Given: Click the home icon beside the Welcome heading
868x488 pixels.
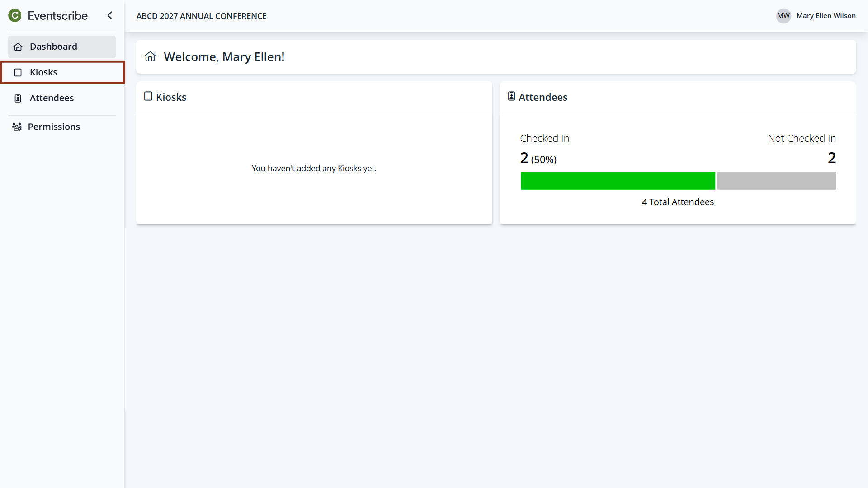Looking at the screenshot, I should click(150, 56).
